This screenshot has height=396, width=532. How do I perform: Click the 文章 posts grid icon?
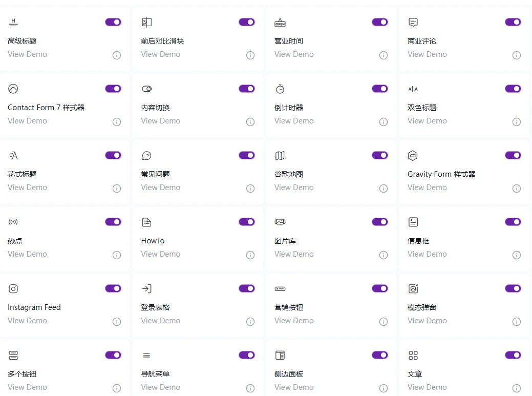point(413,355)
